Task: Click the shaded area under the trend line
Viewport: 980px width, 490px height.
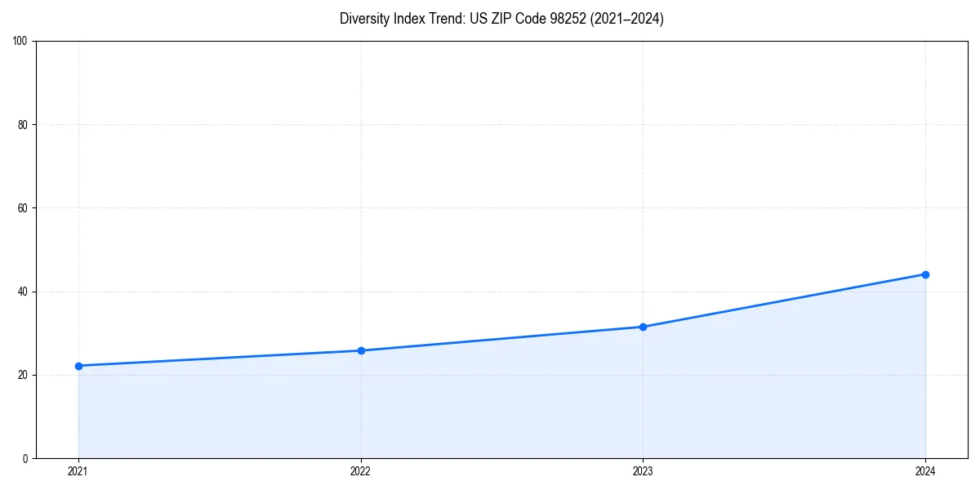Action: pyautogui.click(x=490, y=408)
